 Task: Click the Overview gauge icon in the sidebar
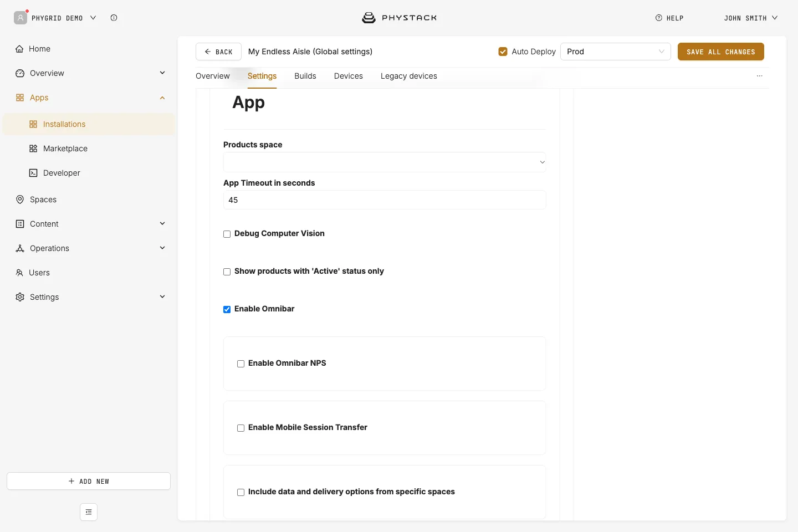[x=20, y=73]
